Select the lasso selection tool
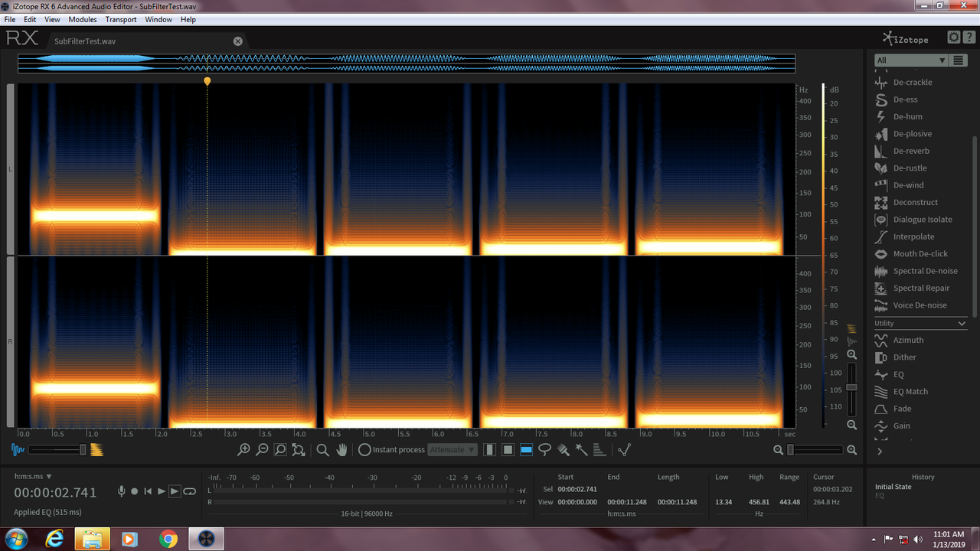 pos(544,450)
